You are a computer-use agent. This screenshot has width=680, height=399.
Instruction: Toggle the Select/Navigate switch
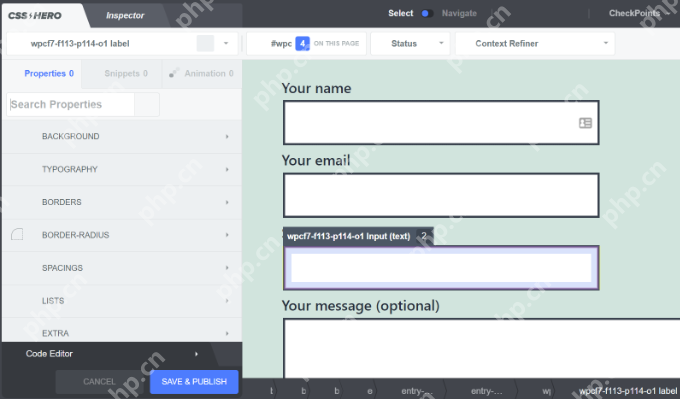pos(427,13)
